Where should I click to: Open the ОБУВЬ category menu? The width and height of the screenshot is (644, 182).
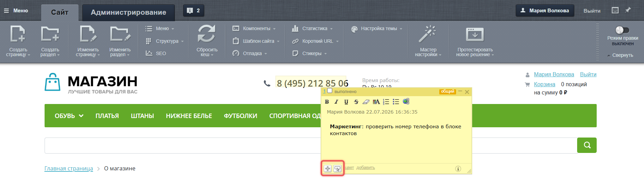(69, 116)
